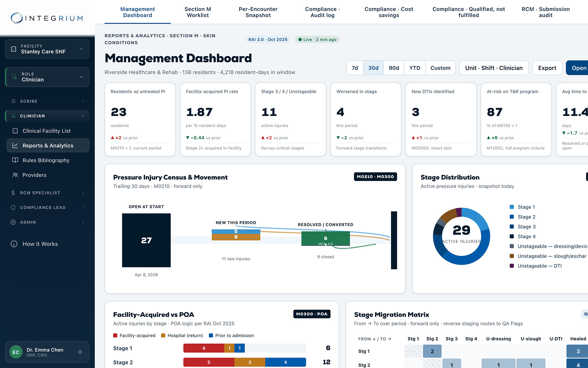Click the Stage 1 legend color swatch
The width and height of the screenshot is (588, 368).
click(512, 207)
